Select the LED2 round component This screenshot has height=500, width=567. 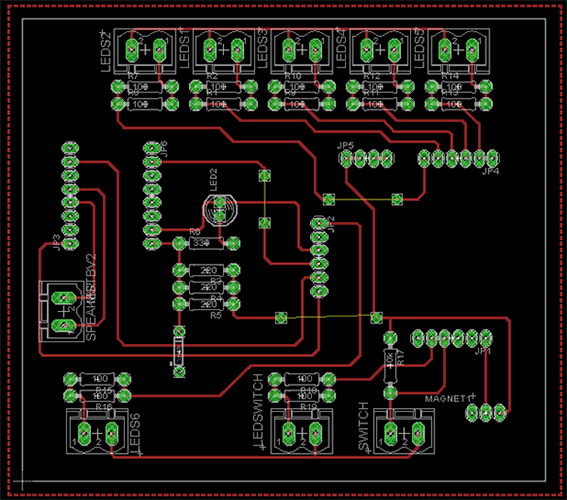[x=220, y=210]
